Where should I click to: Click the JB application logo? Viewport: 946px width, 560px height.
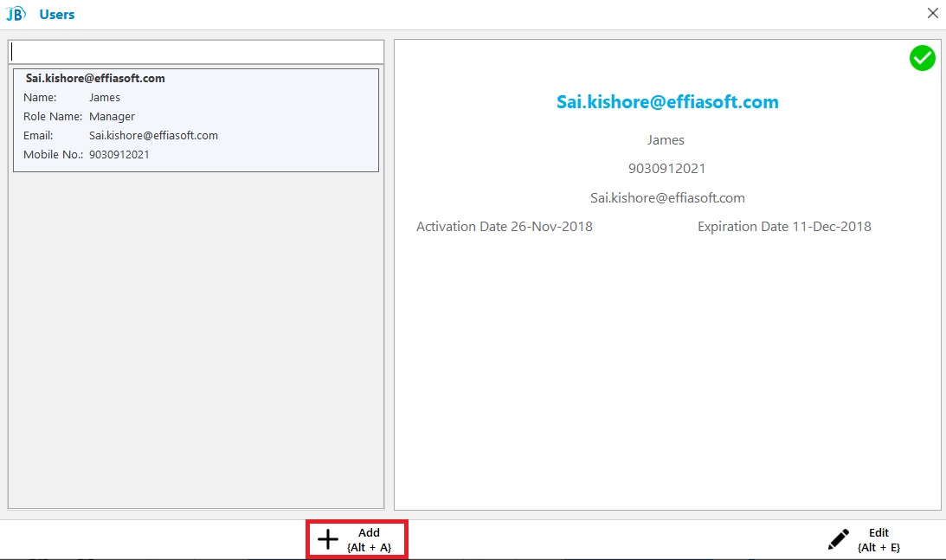[16, 14]
